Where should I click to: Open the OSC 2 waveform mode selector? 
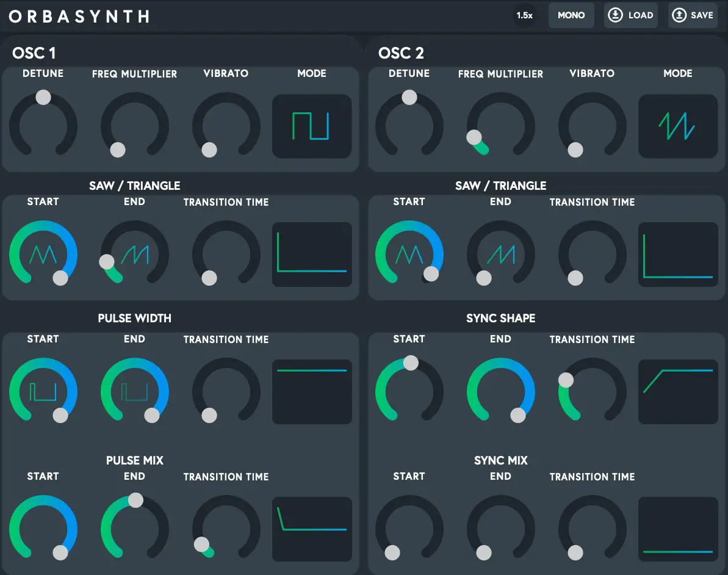[x=678, y=126]
